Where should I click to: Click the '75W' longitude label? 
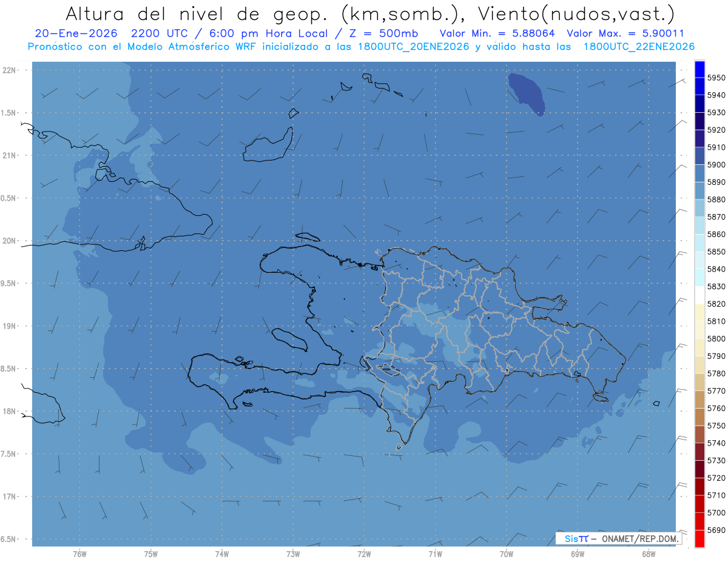point(151,555)
